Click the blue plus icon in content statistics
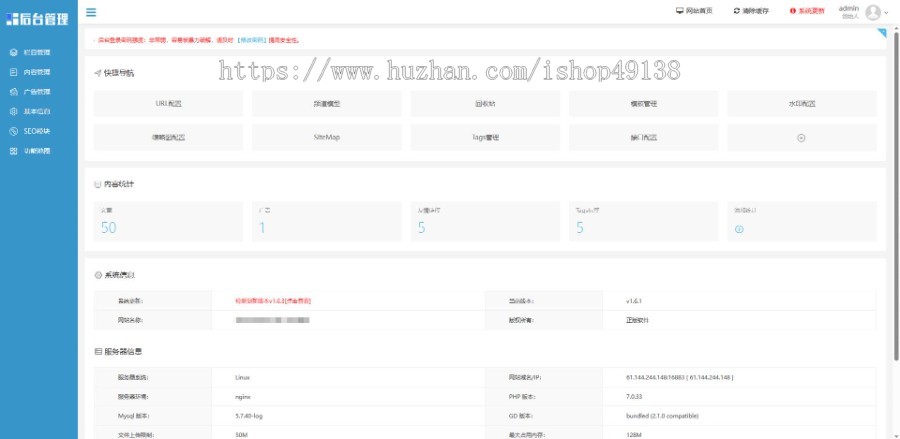The height and width of the screenshot is (439, 900). pos(739,229)
